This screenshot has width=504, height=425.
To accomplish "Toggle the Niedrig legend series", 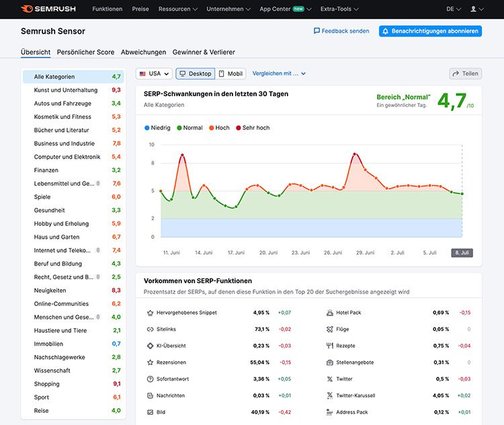I will pos(157,128).
